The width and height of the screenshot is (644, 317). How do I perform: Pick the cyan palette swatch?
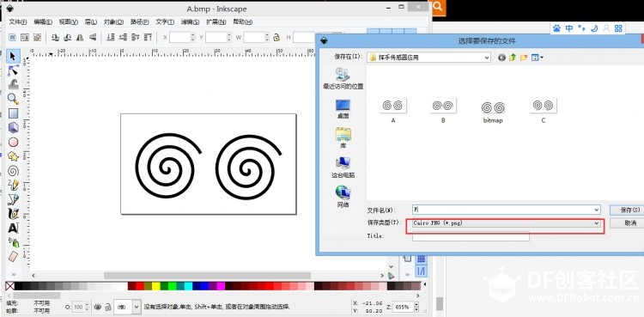pyautogui.click(x=188, y=285)
